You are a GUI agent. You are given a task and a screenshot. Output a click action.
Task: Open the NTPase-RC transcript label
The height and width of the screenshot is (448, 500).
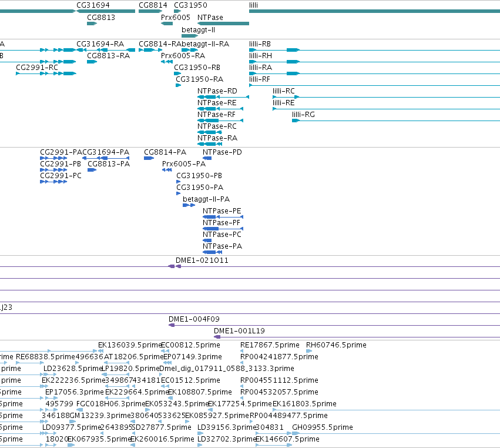click(x=217, y=126)
